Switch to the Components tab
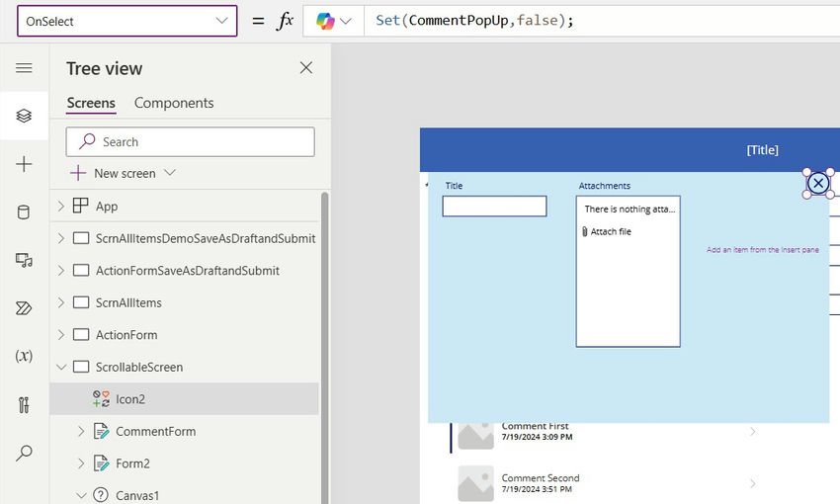Screen dimensions: 840x504 [x=174, y=103]
